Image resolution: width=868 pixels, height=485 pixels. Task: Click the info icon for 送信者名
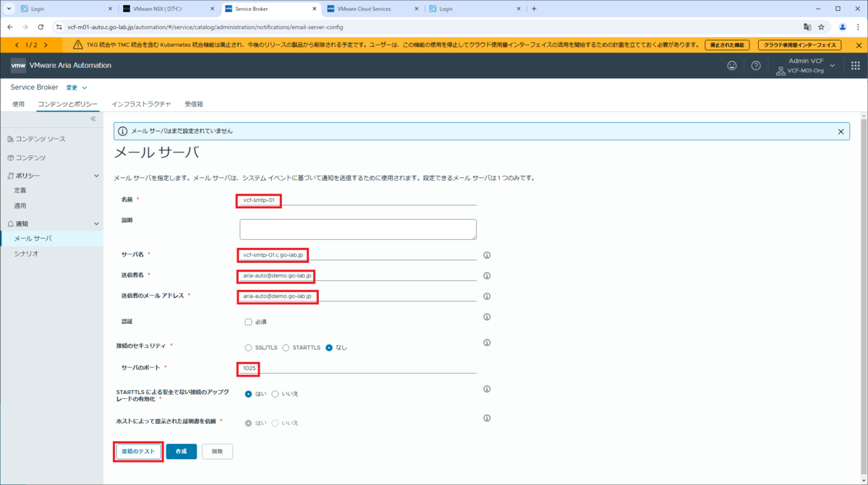click(x=487, y=275)
